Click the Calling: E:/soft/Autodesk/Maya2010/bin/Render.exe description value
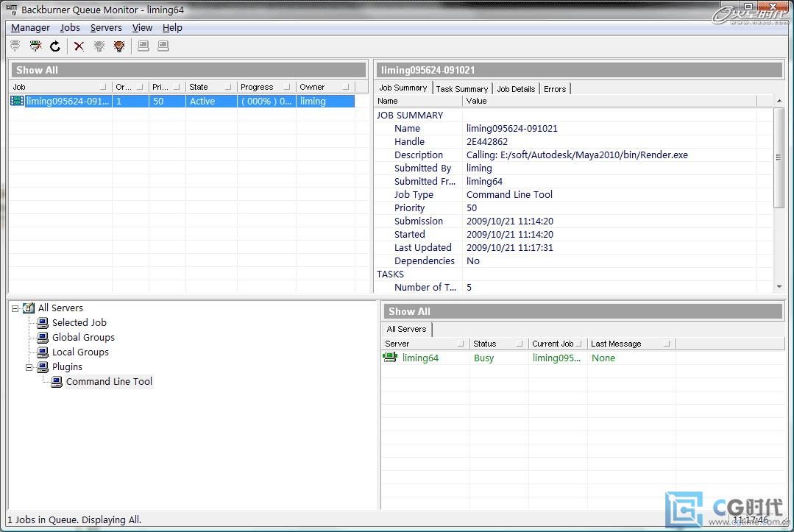This screenshot has height=532, width=794. pyautogui.click(x=577, y=155)
